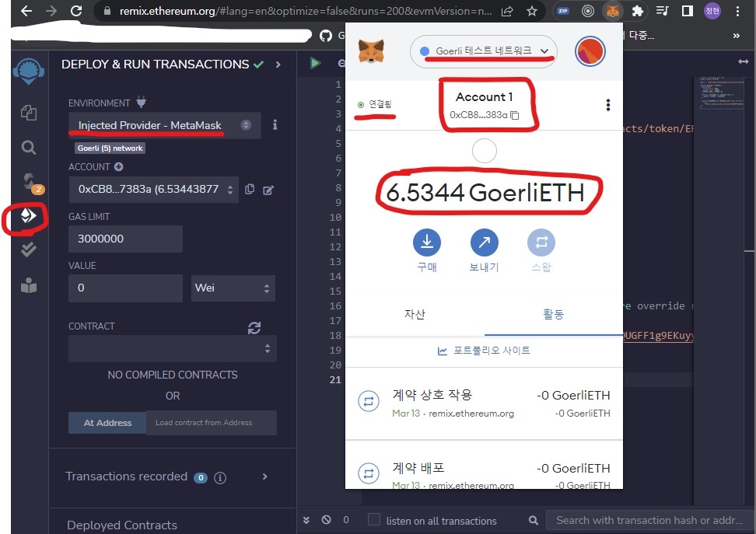Click the Gas Limit input field

125,239
